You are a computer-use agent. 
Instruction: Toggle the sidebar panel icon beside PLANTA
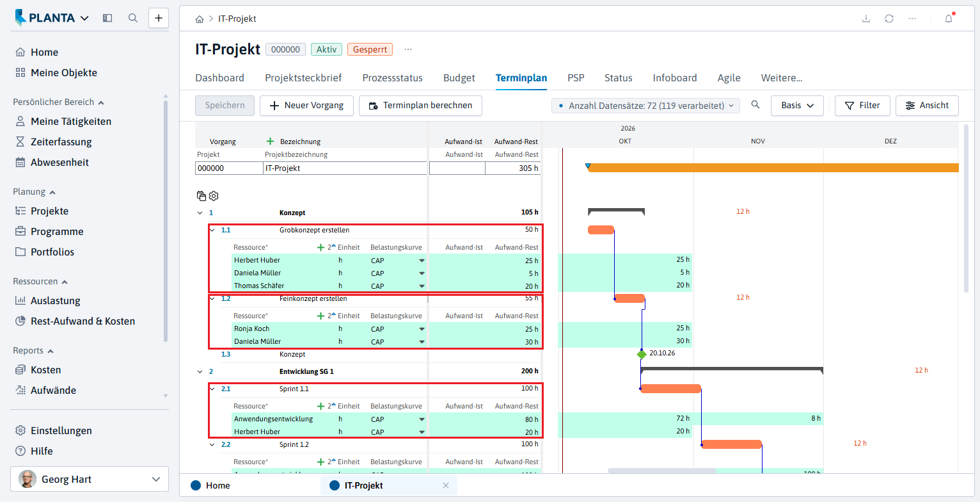pos(107,18)
